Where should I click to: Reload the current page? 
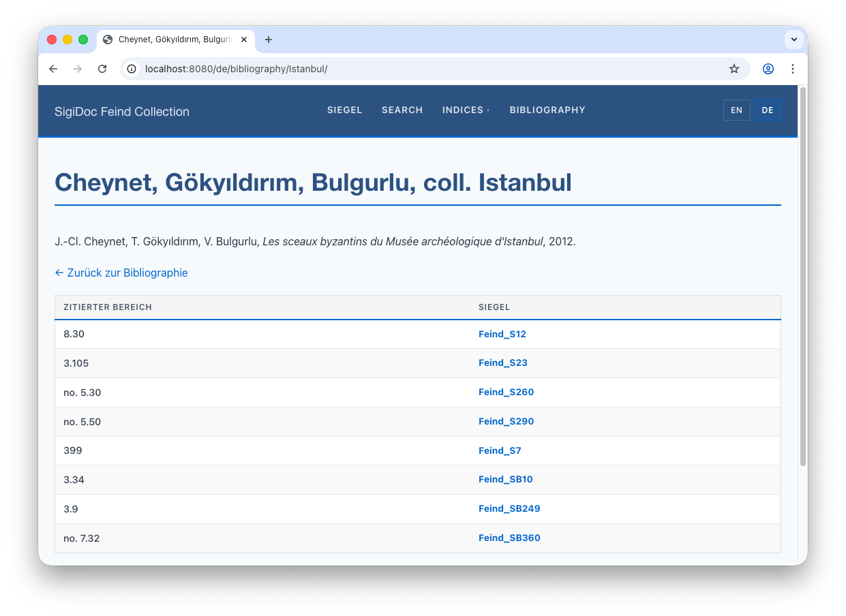(x=102, y=69)
